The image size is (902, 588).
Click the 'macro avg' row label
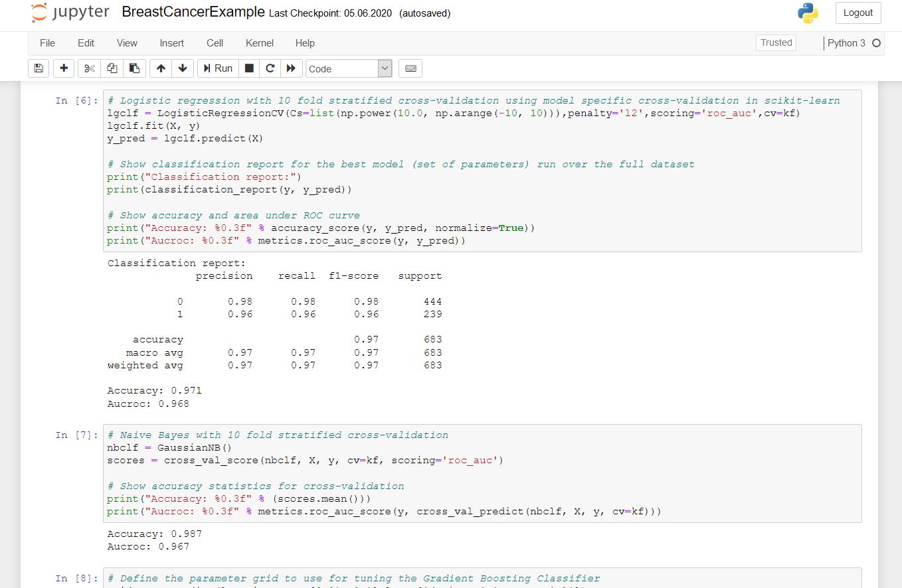(x=154, y=353)
